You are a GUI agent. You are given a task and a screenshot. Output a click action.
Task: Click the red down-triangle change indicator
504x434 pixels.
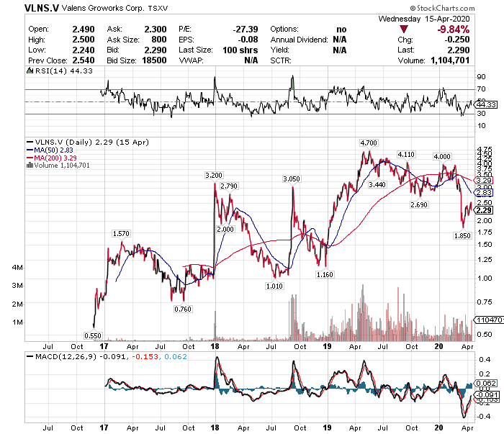point(404,30)
